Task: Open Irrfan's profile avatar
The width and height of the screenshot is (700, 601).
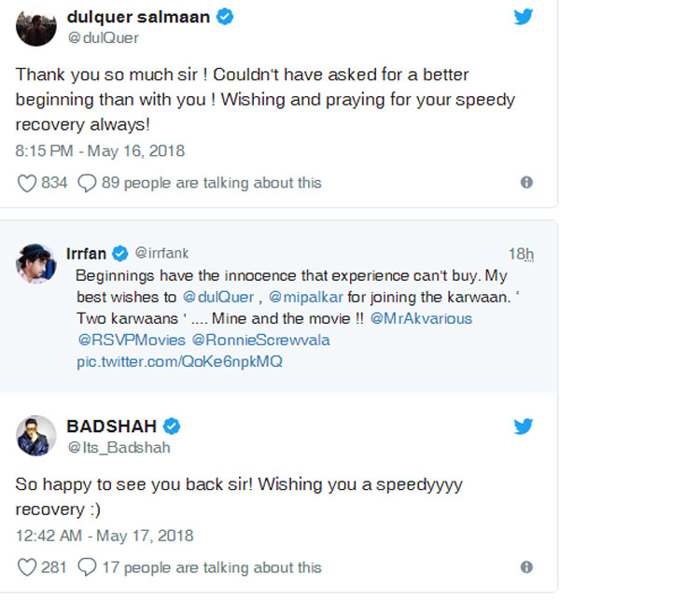Action: pos(36,264)
